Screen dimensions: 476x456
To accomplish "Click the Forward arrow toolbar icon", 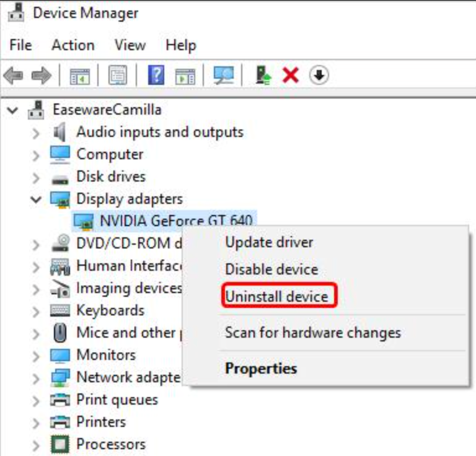I will pos(42,75).
